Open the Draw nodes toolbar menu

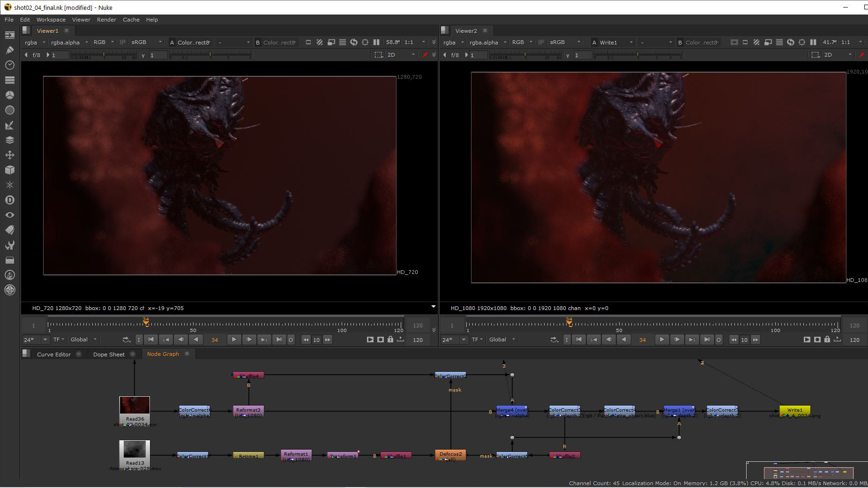pos(9,50)
